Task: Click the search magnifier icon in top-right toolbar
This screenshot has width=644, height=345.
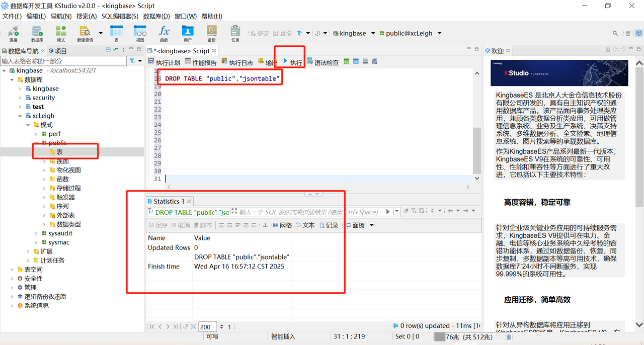Action: [615, 33]
